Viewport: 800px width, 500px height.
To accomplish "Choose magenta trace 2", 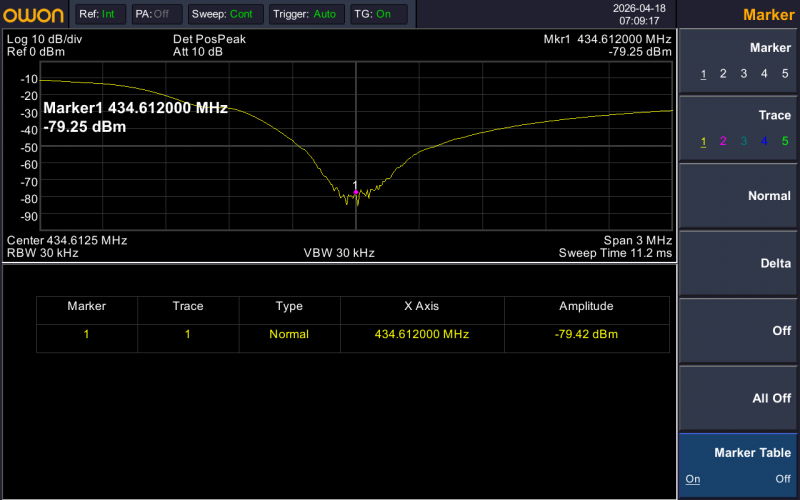I will coord(724,141).
